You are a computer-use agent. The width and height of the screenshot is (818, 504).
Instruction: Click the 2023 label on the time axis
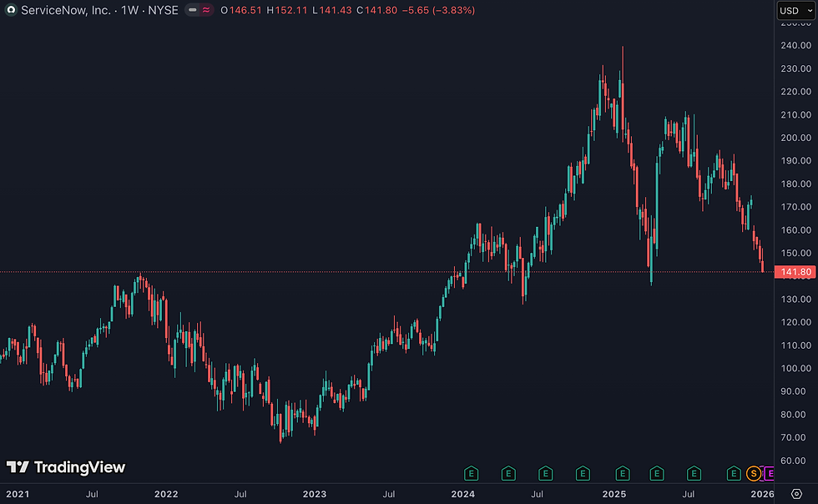[x=315, y=494]
